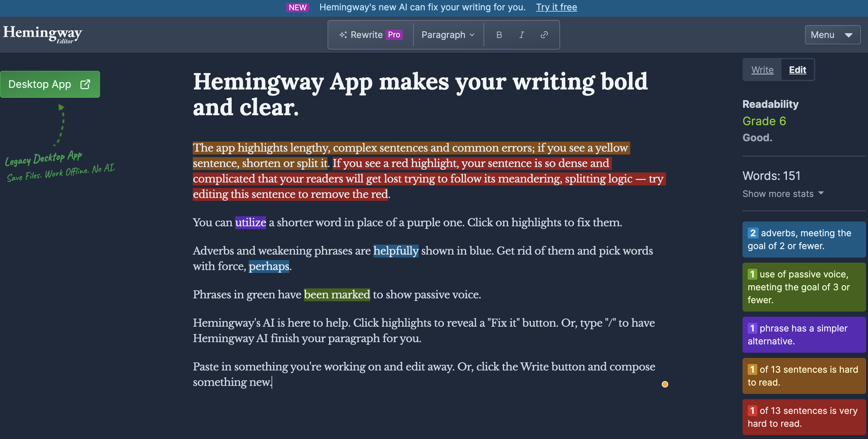
Task: Click the Bold formatting icon
Action: [x=499, y=35]
